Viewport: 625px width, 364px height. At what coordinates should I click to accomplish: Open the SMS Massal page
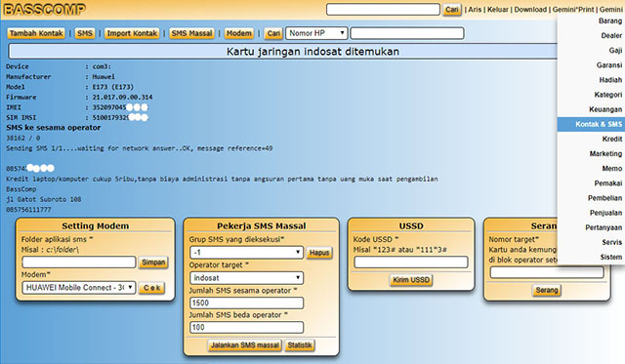[x=191, y=33]
